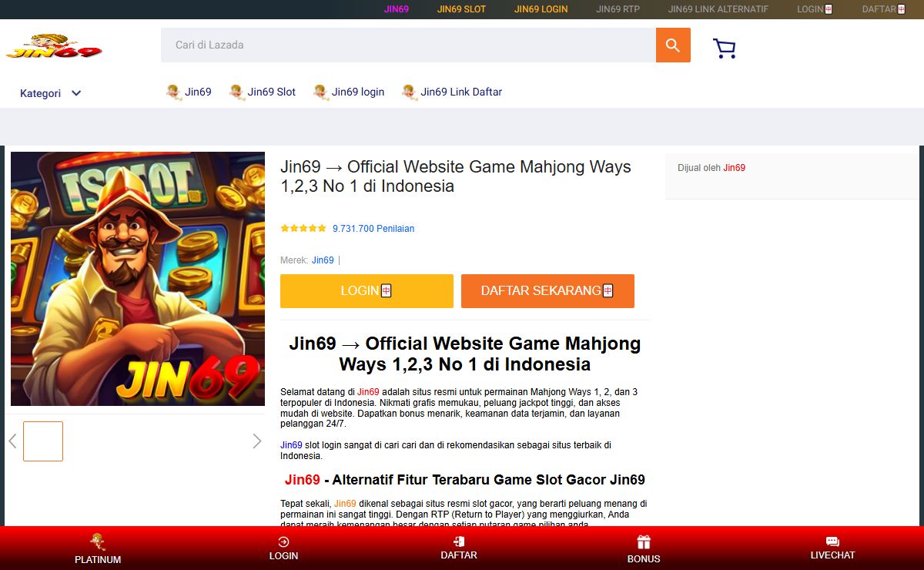Open the JIN69 SLOT top bar link

click(461, 9)
